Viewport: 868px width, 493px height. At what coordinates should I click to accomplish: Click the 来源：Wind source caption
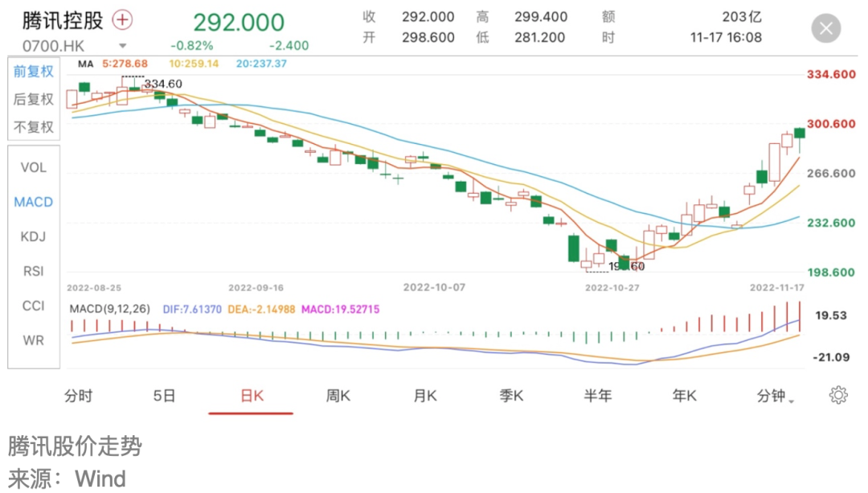[67, 479]
